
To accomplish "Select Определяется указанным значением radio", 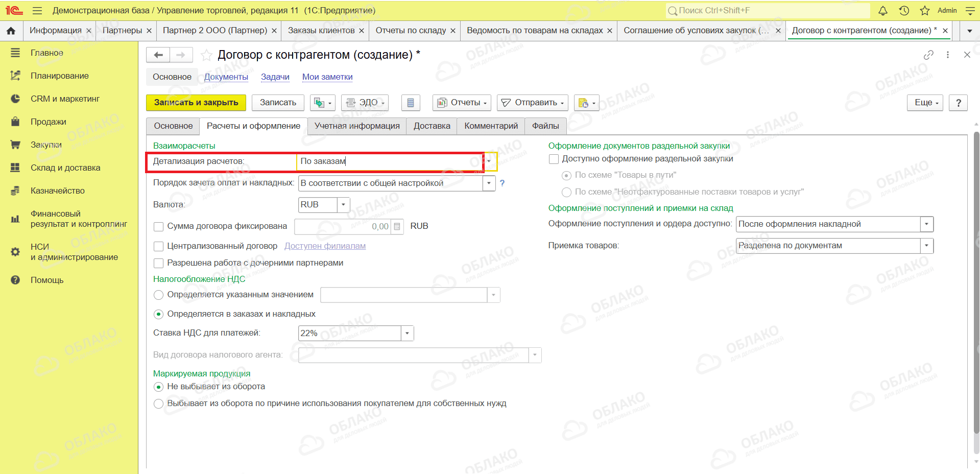I will [159, 295].
